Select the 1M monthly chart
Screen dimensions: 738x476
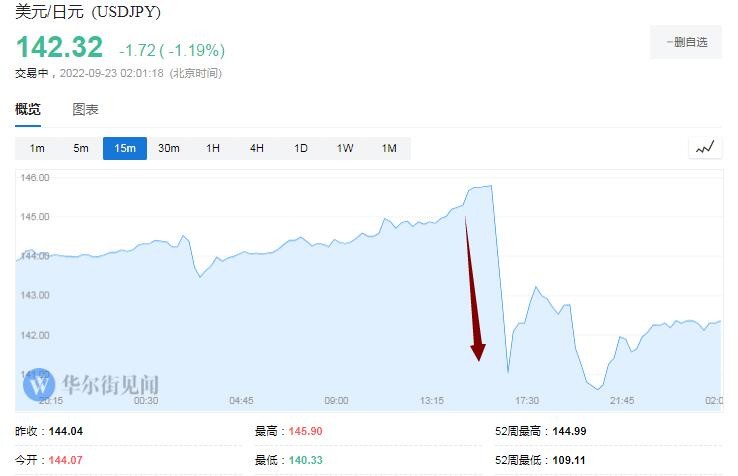389,149
